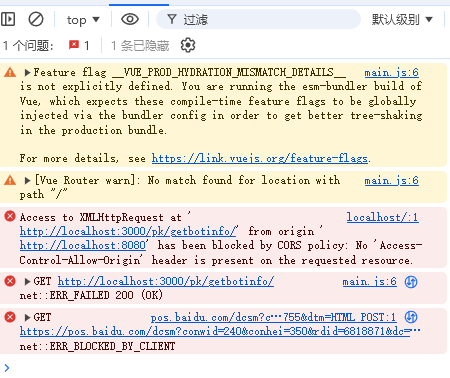Viewport: 450px width, 378px height.
Task: Click network icon beside getbotinfo GET error
Action: (x=411, y=282)
